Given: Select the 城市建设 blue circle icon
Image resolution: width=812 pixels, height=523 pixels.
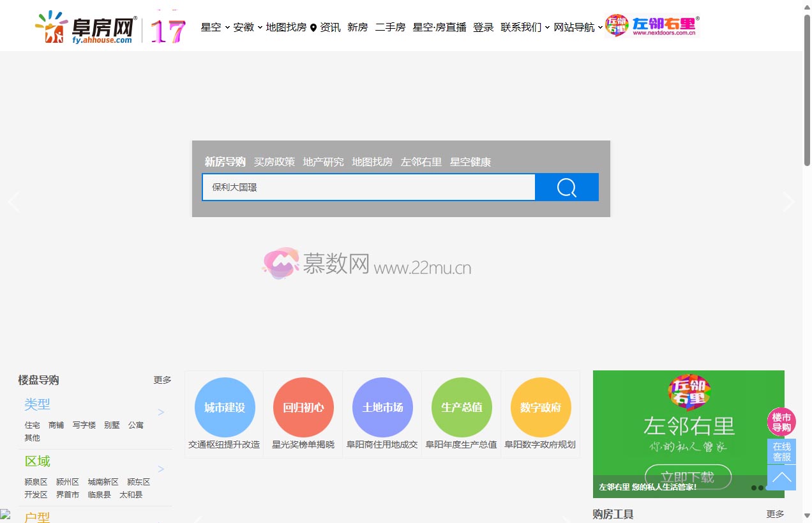Looking at the screenshot, I should click(x=224, y=407).
